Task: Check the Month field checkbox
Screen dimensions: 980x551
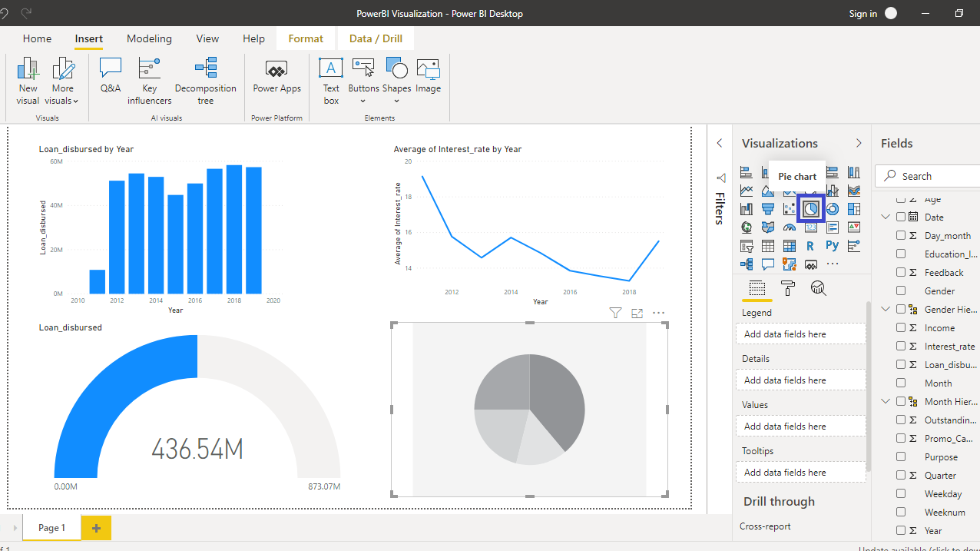Action: pyautogui.click(x=901, y=383)
